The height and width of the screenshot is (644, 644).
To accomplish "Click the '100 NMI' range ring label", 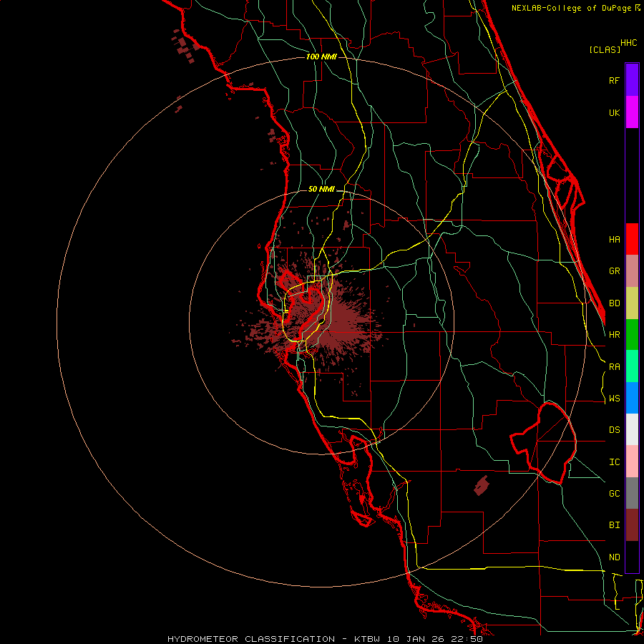I will click(x=321, y=57).
